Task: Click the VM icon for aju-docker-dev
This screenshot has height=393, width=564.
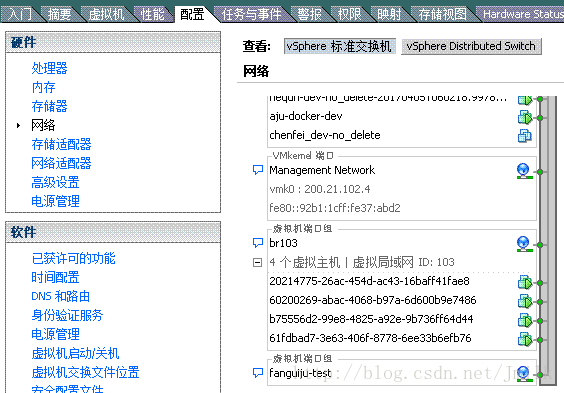Action: 524,117
